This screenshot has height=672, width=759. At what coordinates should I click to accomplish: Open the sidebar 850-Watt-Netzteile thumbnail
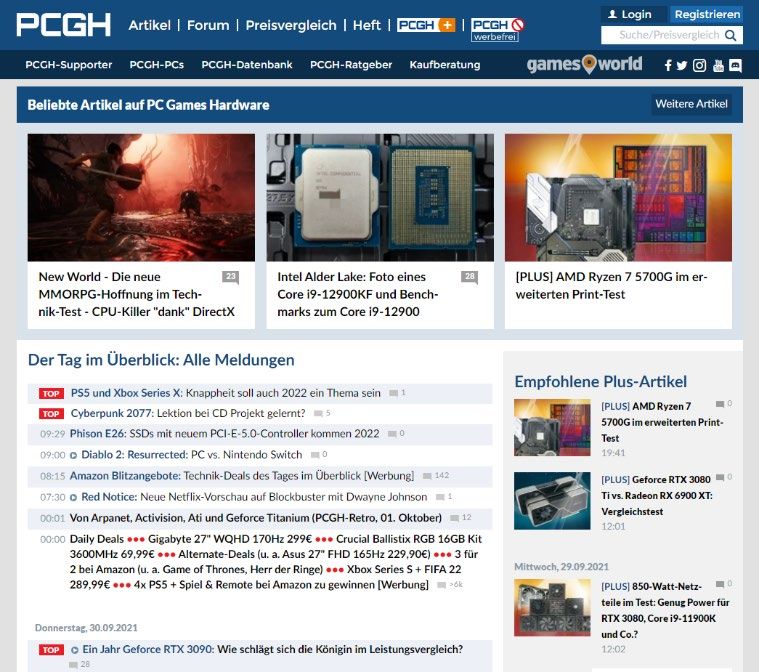tap(552, 608)
